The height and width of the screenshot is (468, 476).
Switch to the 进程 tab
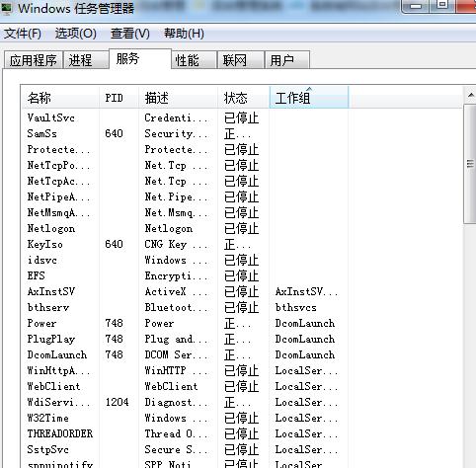click(86, 60)
